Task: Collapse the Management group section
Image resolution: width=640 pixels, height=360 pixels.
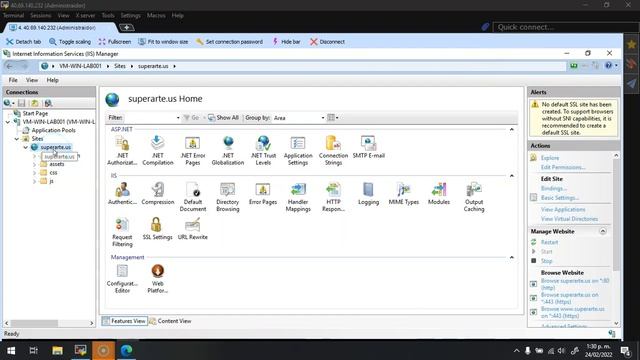Action: coord(511,258)
